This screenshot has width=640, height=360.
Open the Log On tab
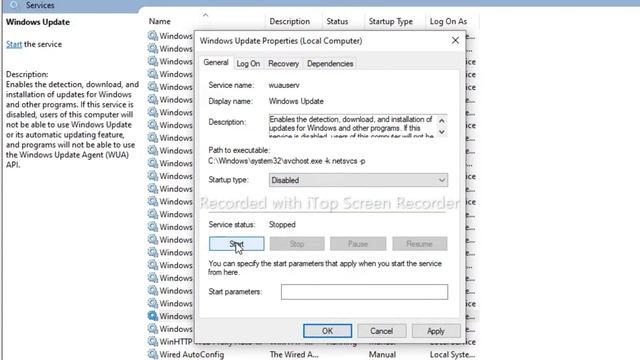coord(248,64)
